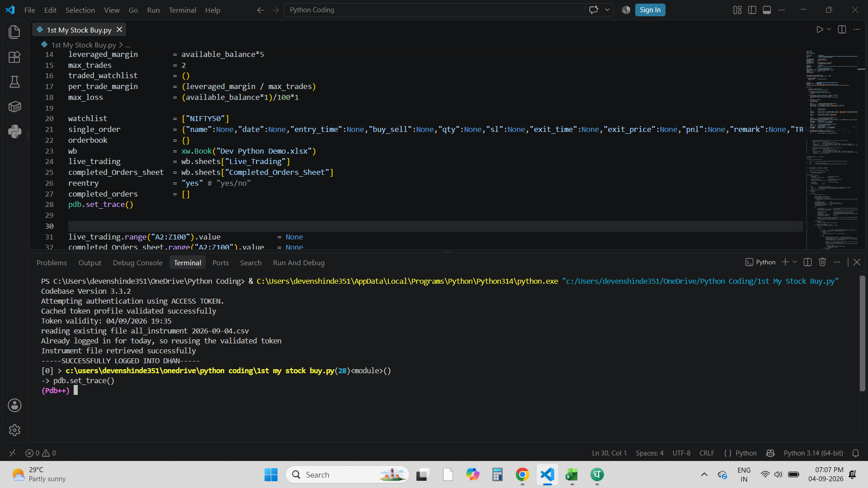Split the editor to the right
Screen dimensions: 868x488
[842, 29]
